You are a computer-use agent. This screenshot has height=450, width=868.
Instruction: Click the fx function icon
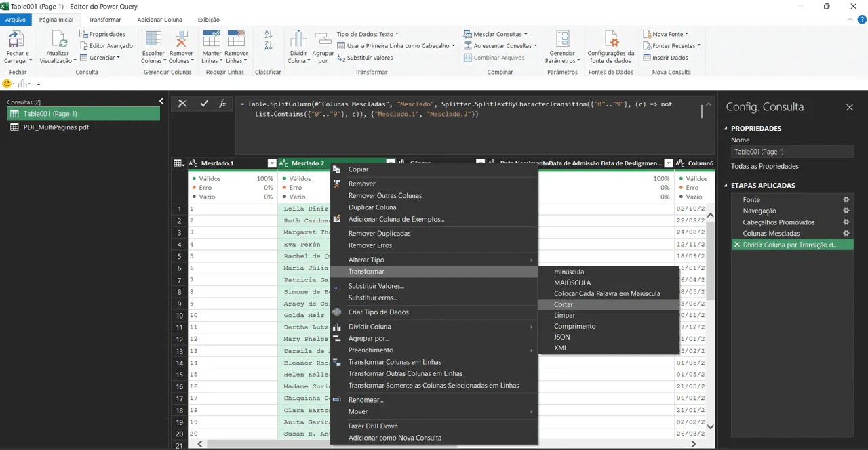pos(222,104)
